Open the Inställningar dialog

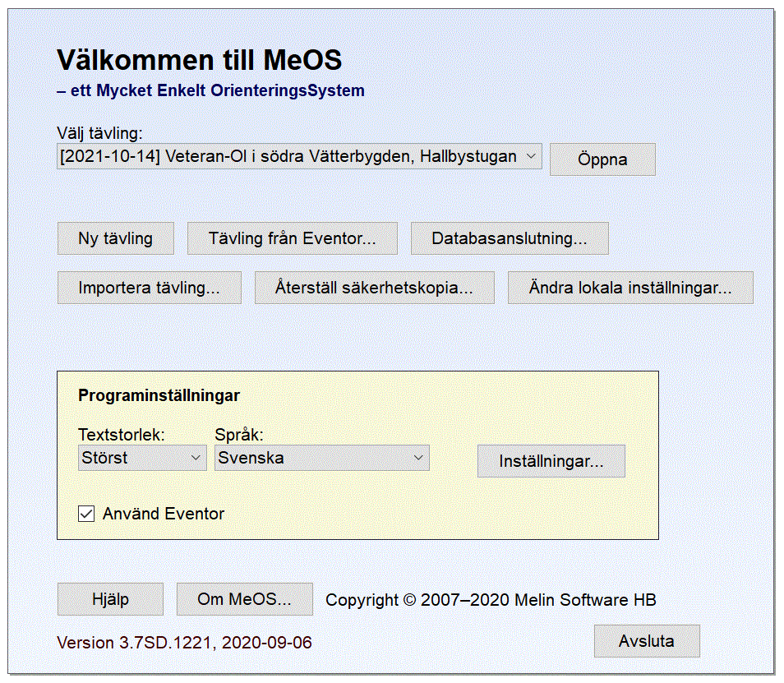click(551, 460)
